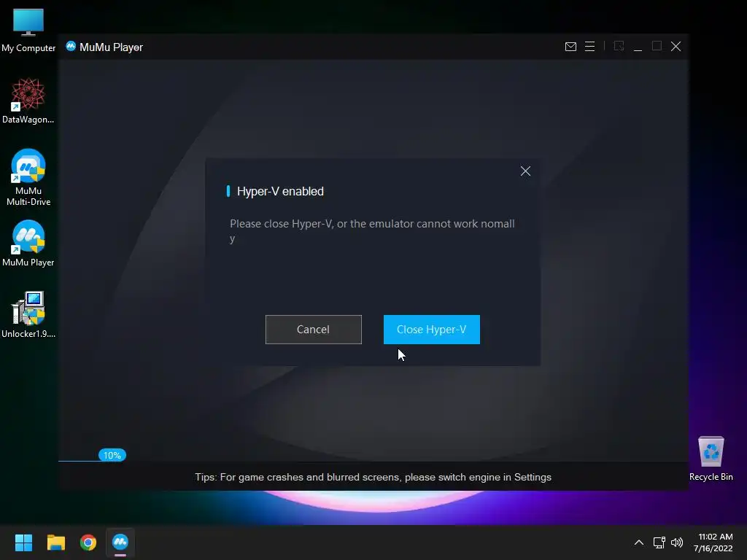Open the clock showing 11:02 AM

(713, 542)
